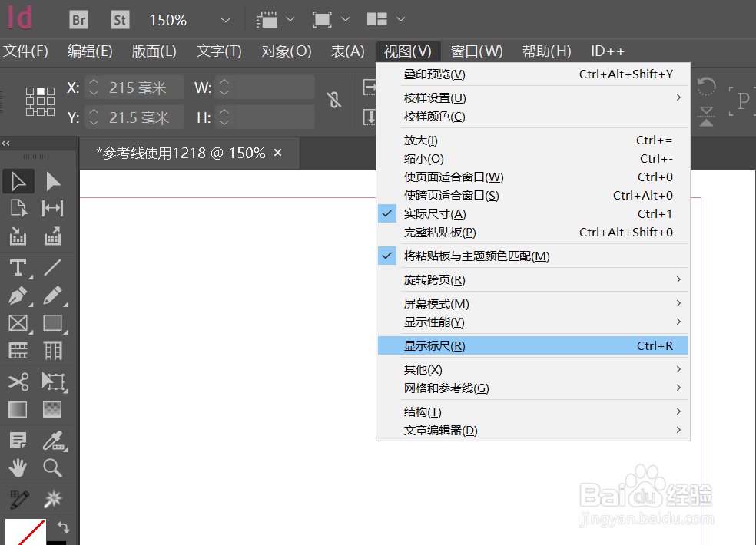
Task: Select the Gradient Swatch tool
Action: coord(18,410)
